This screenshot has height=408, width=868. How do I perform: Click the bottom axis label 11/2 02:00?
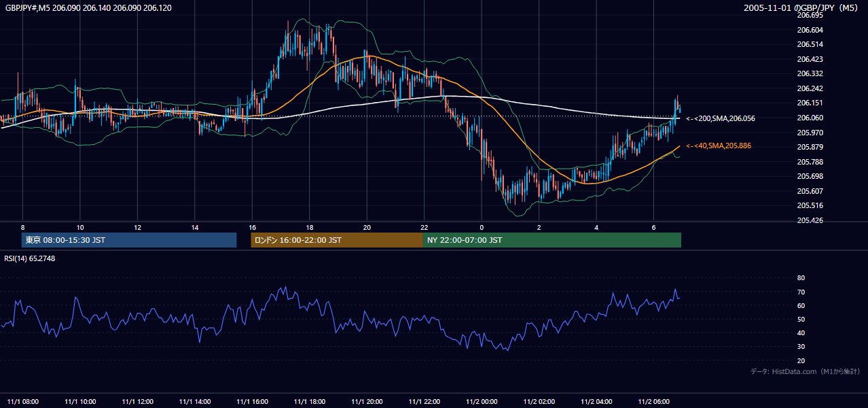tap(539, 401)
